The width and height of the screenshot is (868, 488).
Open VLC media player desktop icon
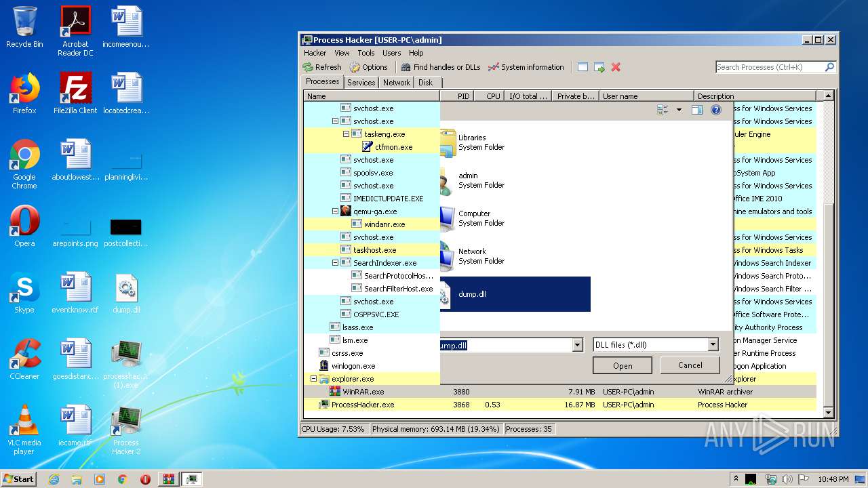tap(24, 430)
